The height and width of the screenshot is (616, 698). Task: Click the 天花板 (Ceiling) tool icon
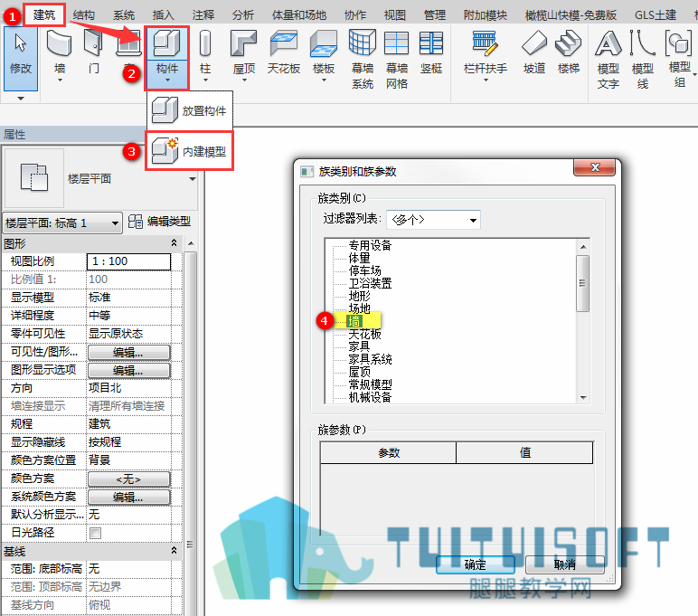(284, 43)
